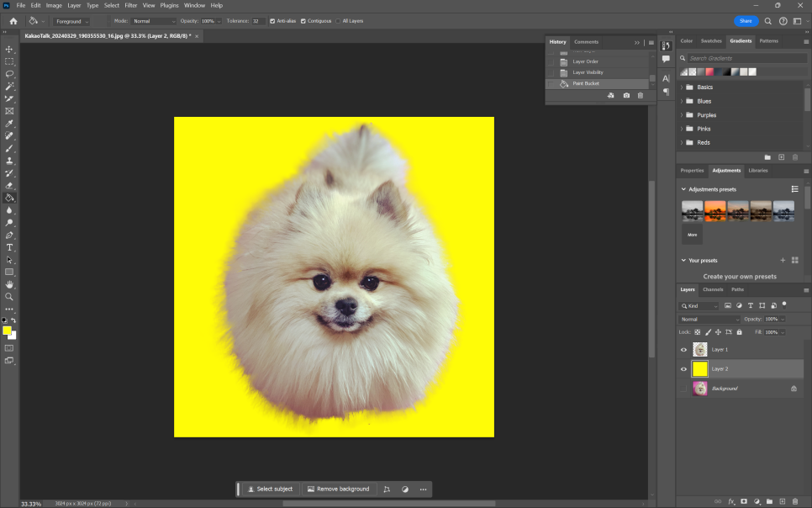
Task: Click More adjustment presets button
Action: pos(693,235)
